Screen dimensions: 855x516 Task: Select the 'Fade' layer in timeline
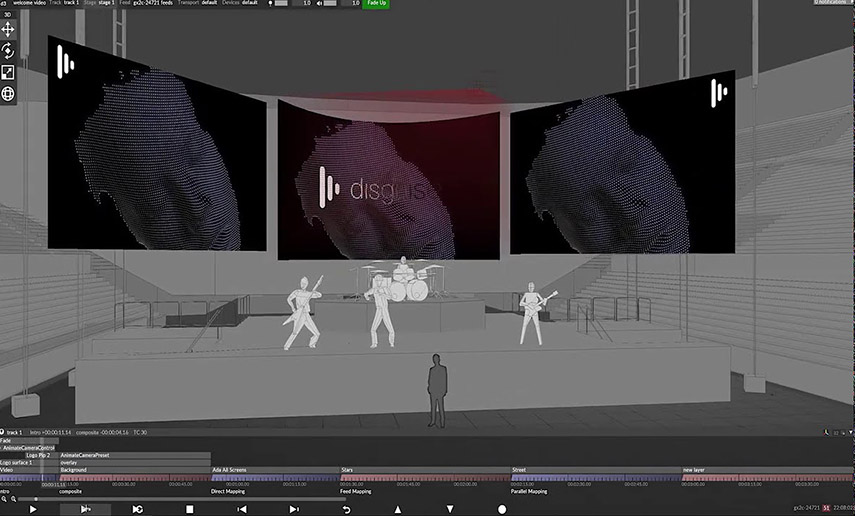click(x=29, y=441)
